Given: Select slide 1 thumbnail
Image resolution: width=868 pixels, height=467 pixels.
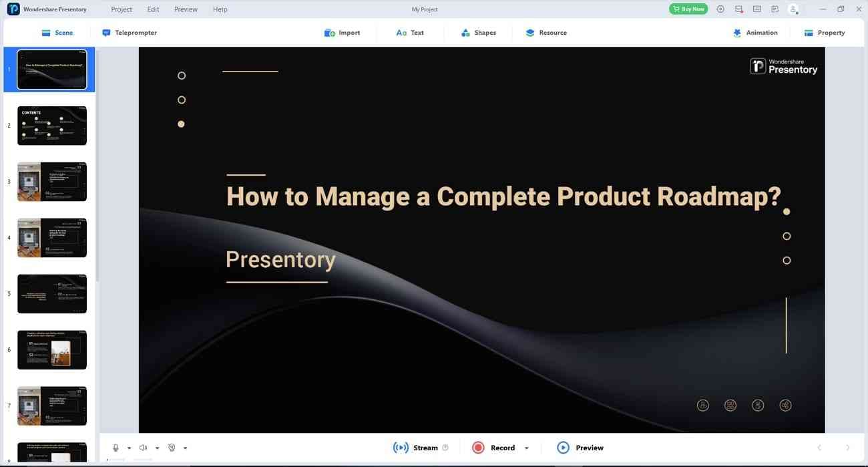Looking at the screenshot, I should pos(52,69).
